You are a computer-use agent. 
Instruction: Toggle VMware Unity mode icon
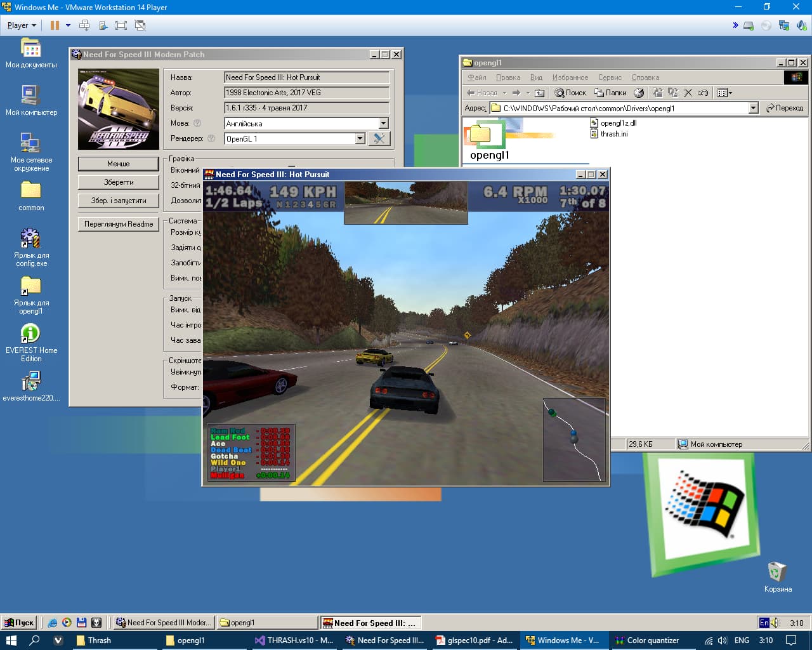[140, 25]
